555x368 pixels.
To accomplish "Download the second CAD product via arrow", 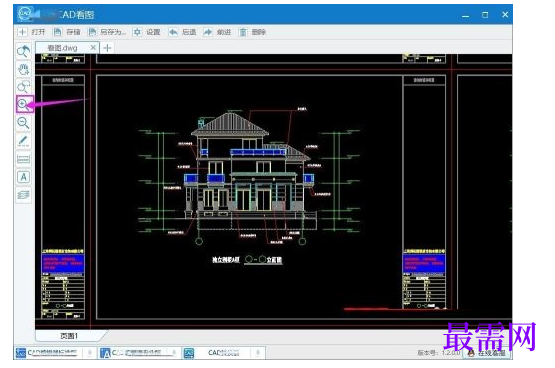I will (x=174, y=353).
